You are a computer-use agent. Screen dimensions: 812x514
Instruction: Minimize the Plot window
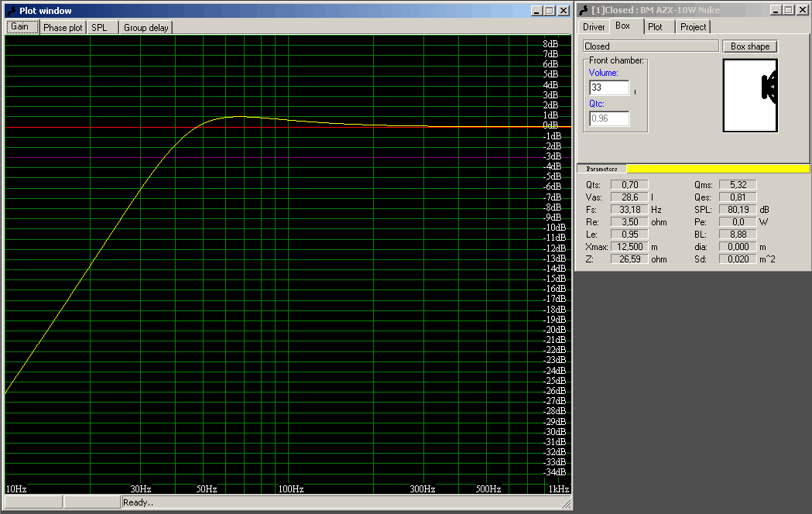pos(536,11)
